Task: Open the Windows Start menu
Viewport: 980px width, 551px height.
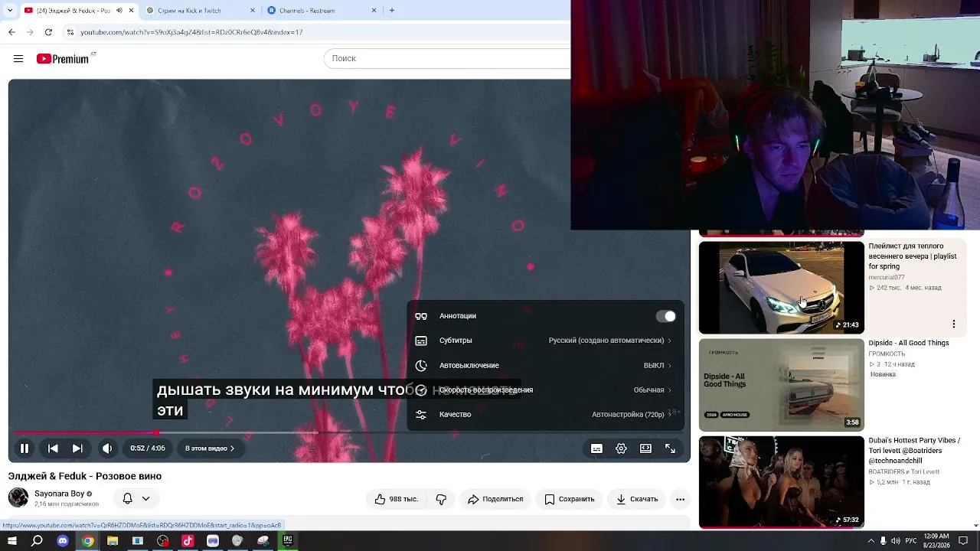Action: pos(12,541)
